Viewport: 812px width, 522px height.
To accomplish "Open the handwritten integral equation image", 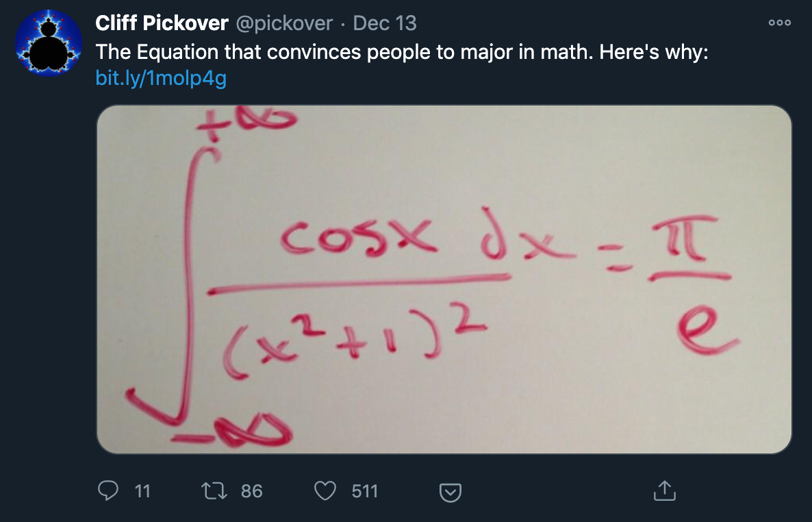I will pos(445,277).
